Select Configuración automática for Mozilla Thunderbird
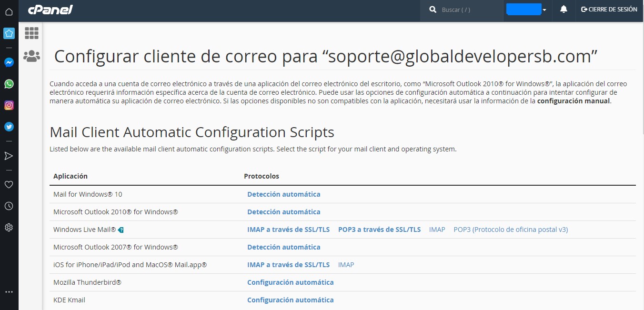This screenshot has width=644, height=310. pyautogui.click(x=290, y=282)
